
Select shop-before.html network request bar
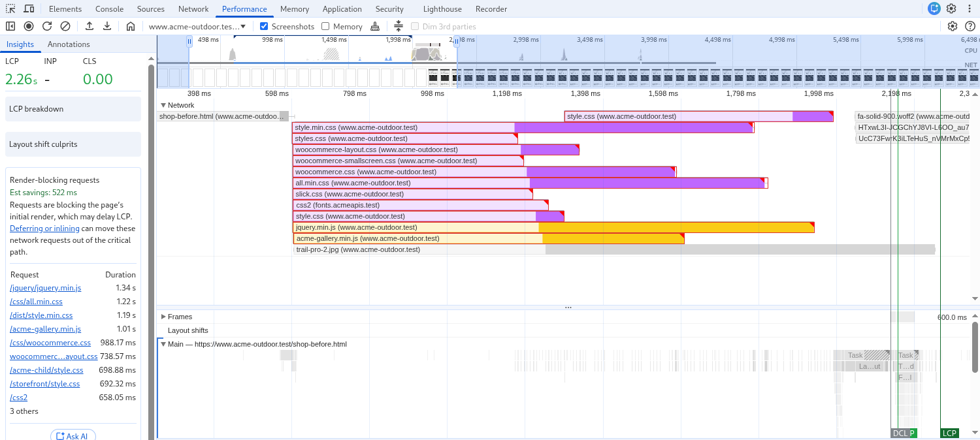(x=223, y=116)
